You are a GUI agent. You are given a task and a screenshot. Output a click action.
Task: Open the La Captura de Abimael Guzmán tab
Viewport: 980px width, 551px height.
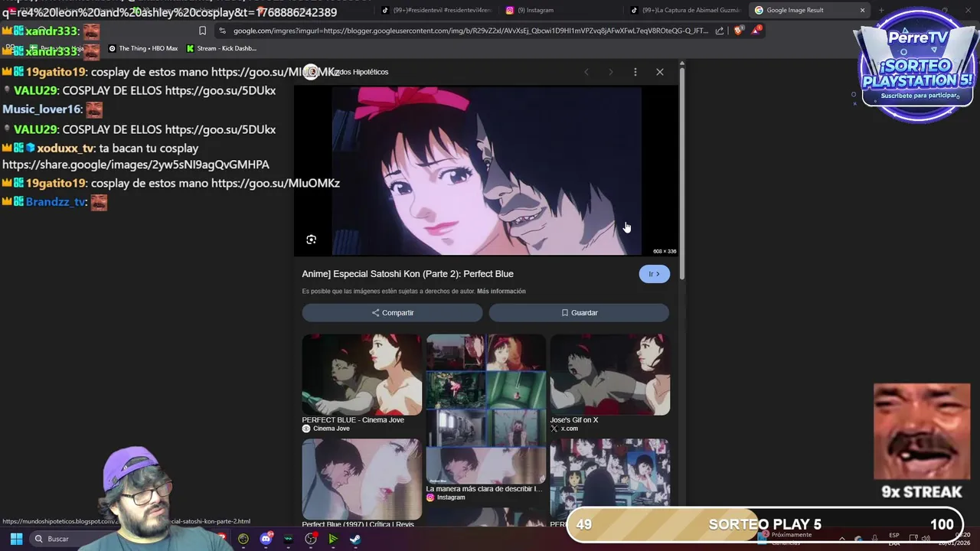pos(685,10)
